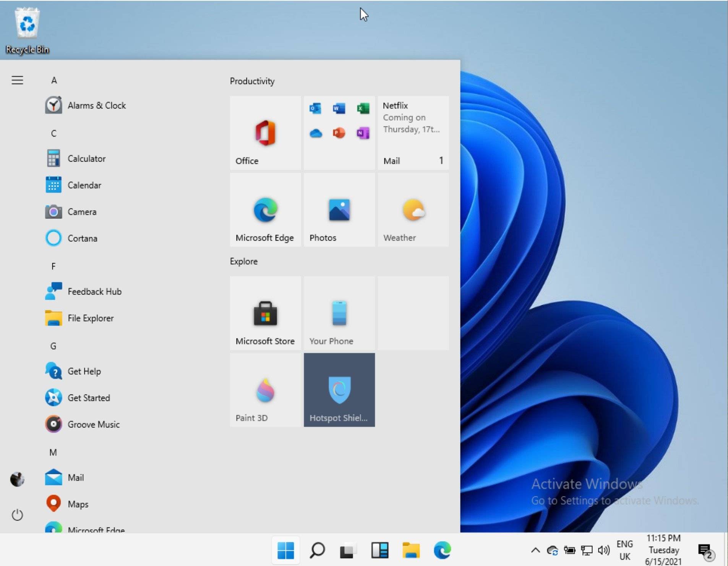Click the Go to Settings activation link
Image resolution: width=728 pixels, height=566 pixels.
pos(615,500)
